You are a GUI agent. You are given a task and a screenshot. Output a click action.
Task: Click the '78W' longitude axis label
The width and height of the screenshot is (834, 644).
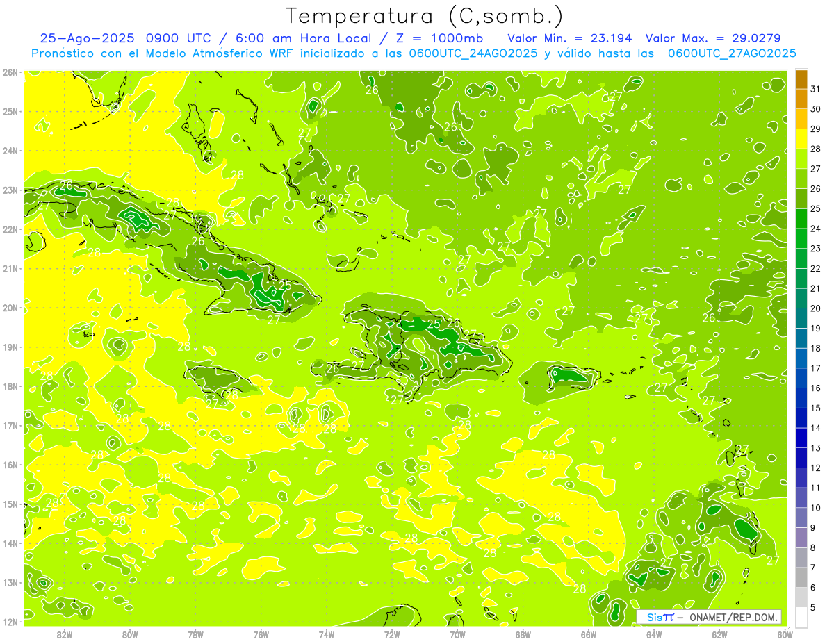click(195, 634)
